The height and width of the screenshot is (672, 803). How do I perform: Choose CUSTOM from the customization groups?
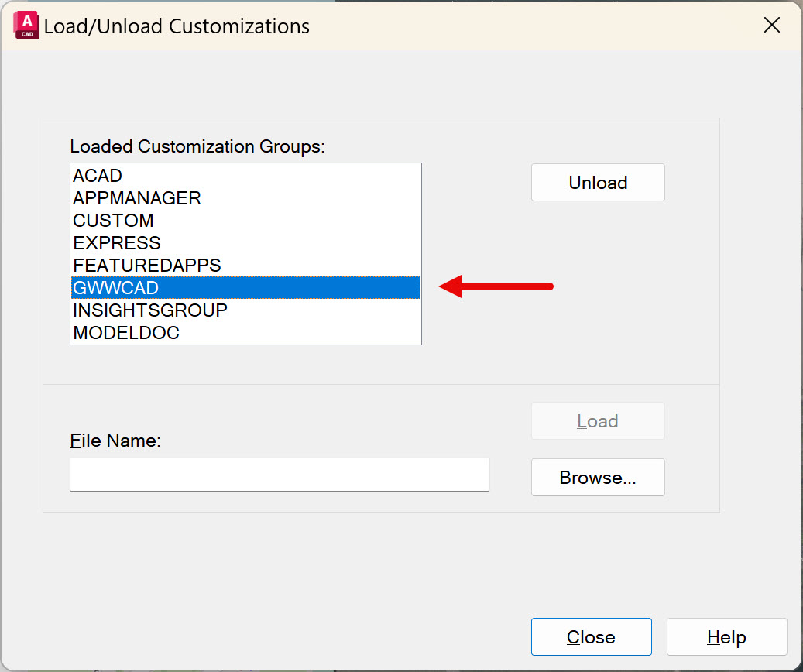click(x=113, y=221)
